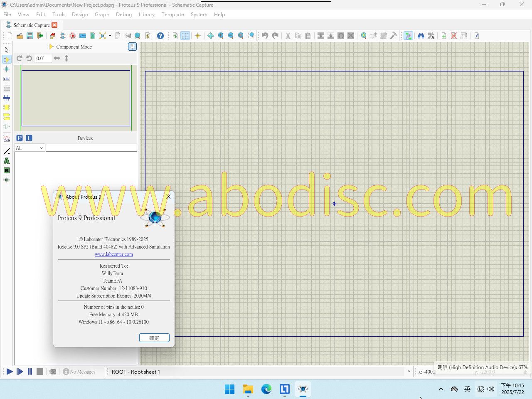Zoom to view entire sheet icon
532x399 pixels.
241,36
